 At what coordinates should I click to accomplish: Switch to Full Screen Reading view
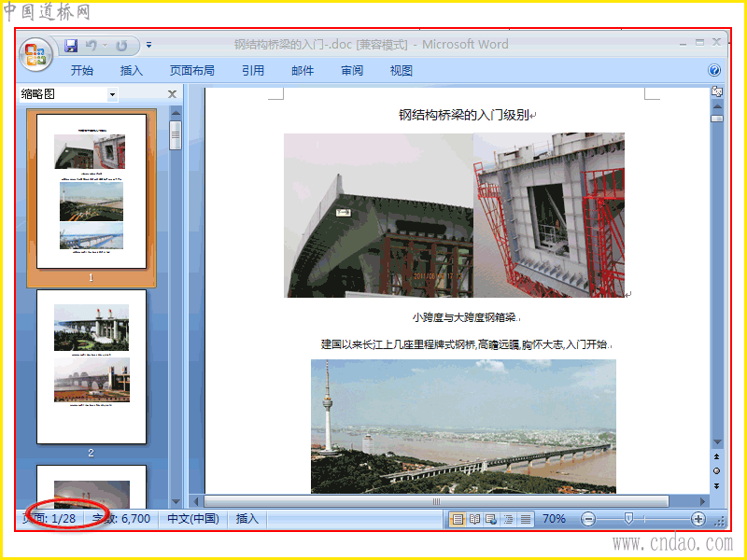474,519
